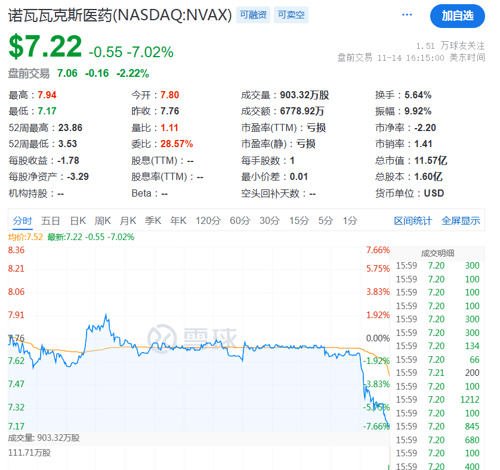This screenshot has height=470, width=500.
Task: Open the 季K quarterly chart tab
Action: click(153, 221)
